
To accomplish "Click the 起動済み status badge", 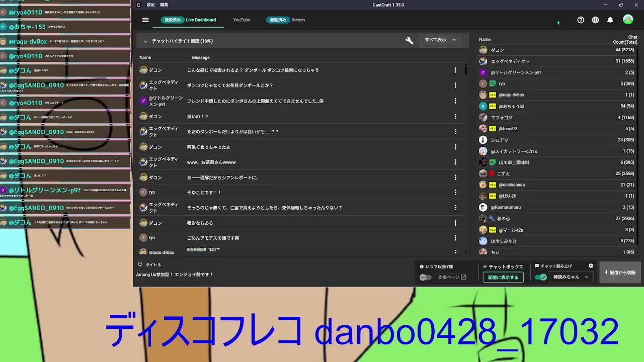I will point(278,20).
